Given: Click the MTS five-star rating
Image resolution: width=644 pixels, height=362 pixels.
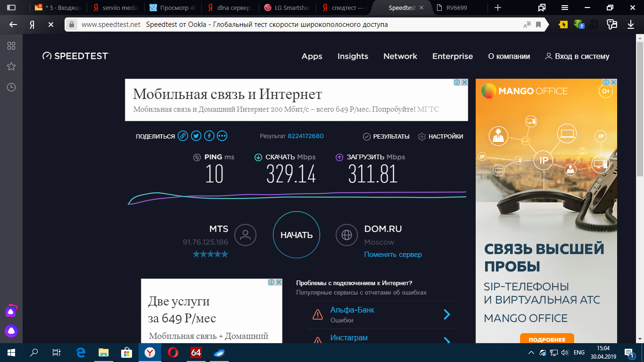Looking at the screenshot, I should pyautogui.click(x=210, y=255).
